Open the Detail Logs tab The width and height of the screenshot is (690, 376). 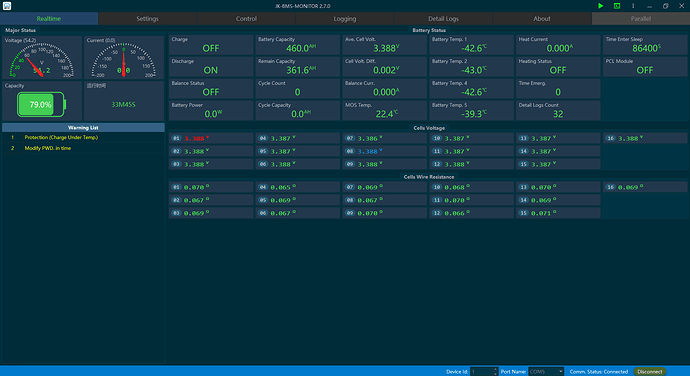coord(443,18)
